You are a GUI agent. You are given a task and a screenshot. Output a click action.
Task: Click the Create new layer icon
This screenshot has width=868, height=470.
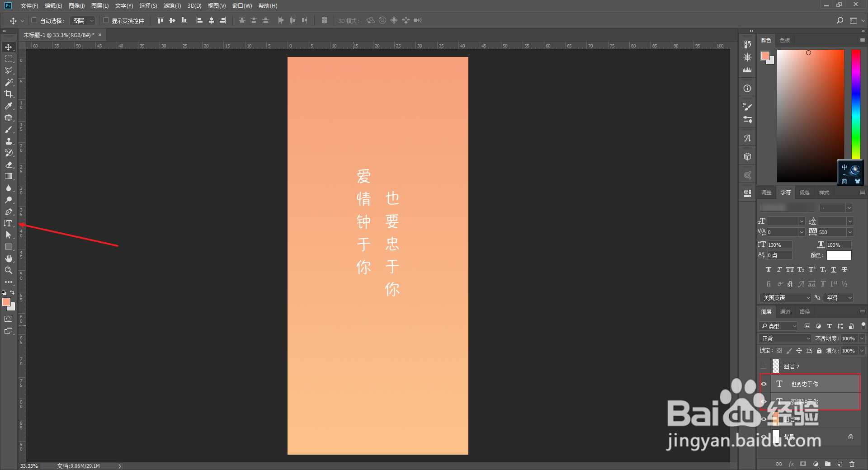[x=840, y=464]
